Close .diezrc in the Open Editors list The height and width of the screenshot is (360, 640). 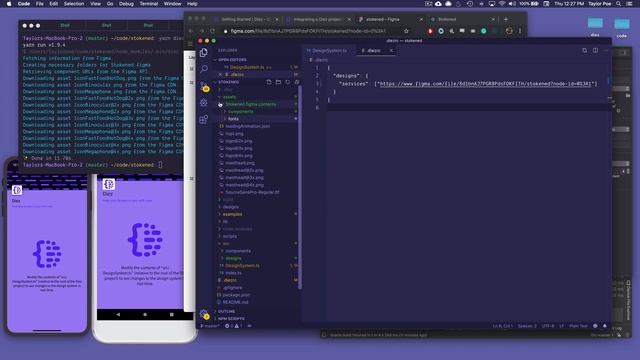click(x=220, y=75)
